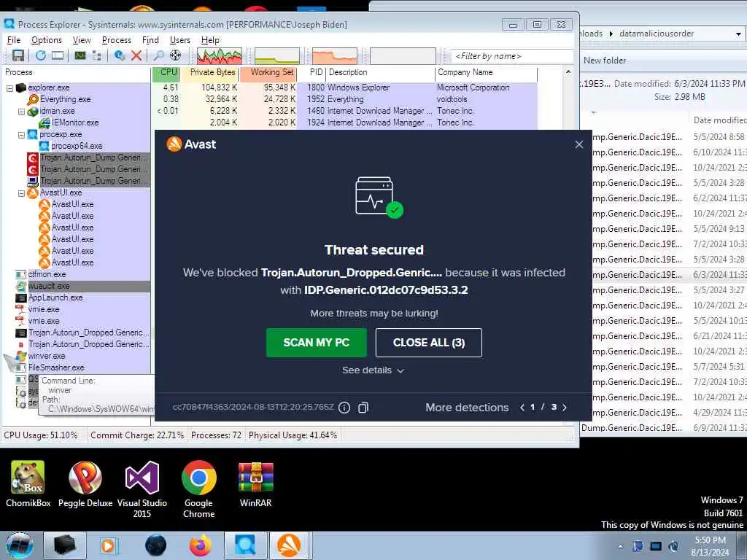Viewport: 747px width, 560px height.
Task: Collapse the explorer.exe tree node
Action: coord(9,88)
